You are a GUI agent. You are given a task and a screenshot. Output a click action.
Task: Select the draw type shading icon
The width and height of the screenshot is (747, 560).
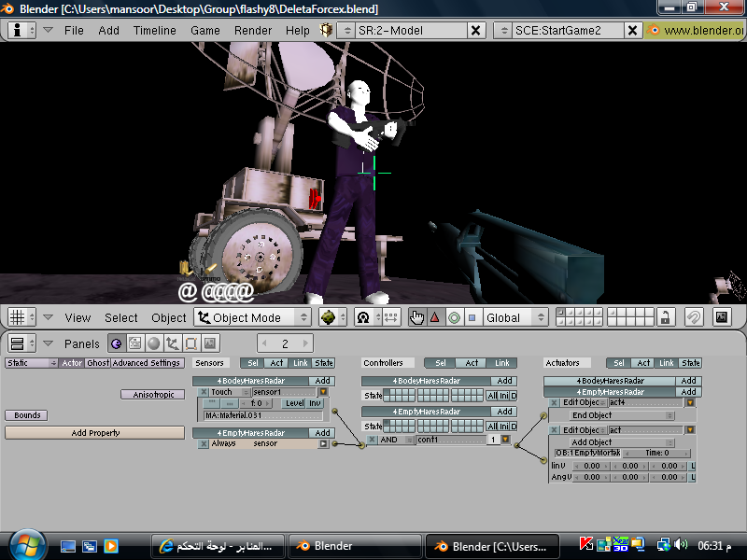(332, 317)
